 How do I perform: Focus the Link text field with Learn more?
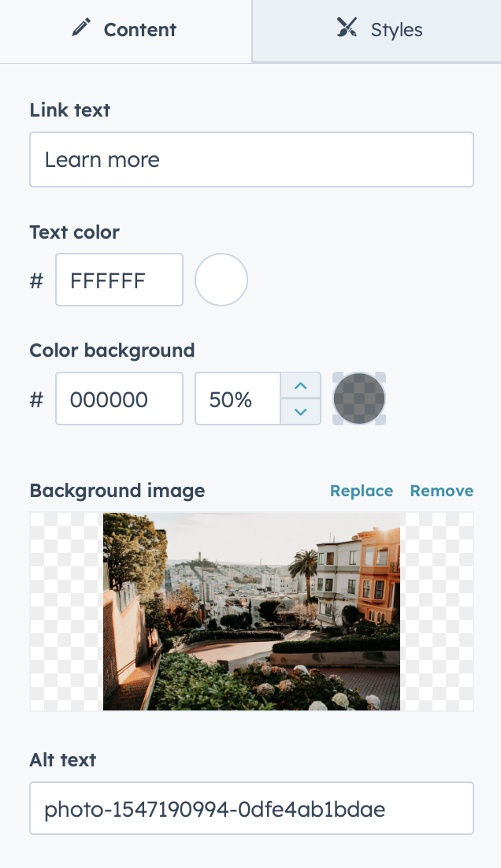pyautogui.click(x=251, y=159)
